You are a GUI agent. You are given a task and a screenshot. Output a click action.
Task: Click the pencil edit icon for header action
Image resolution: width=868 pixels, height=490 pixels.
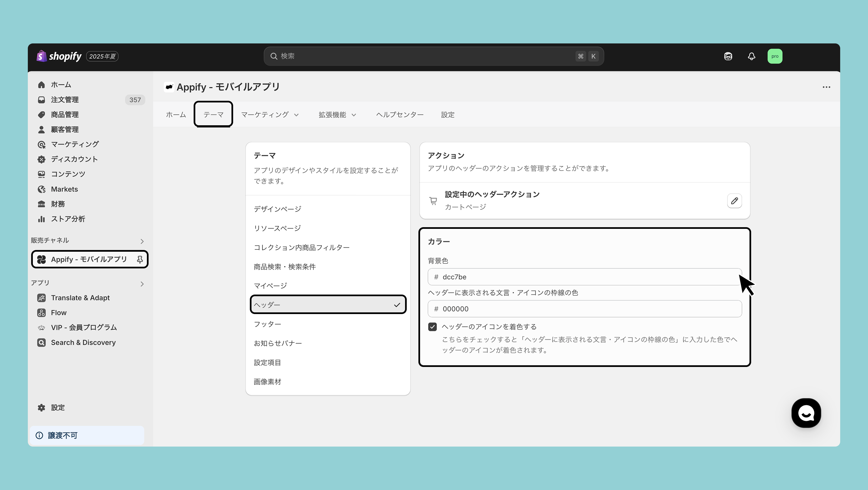(734, 201)
